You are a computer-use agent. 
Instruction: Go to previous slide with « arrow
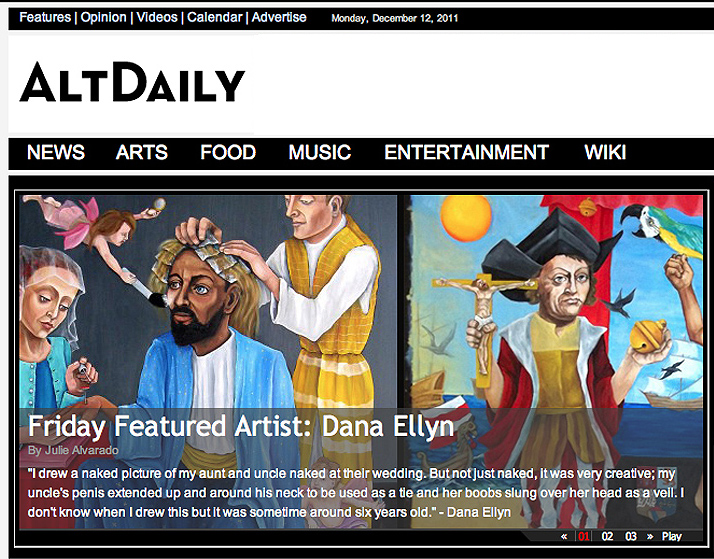click(564, 536)
